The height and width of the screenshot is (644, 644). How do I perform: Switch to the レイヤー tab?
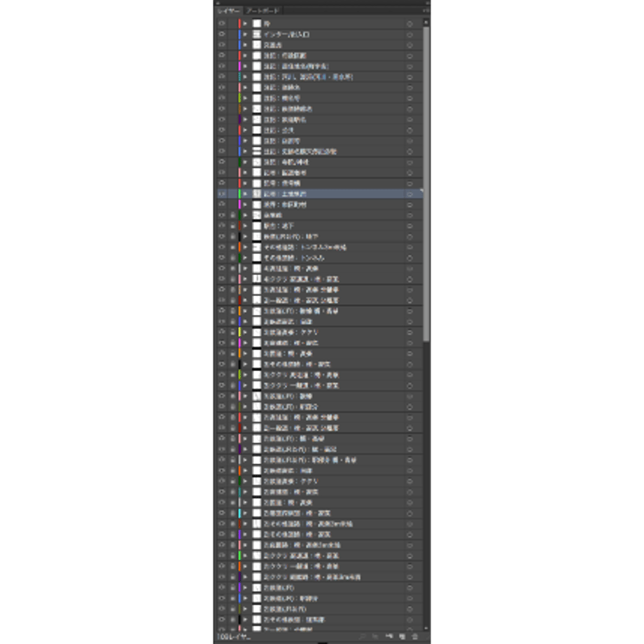pos(229,10)
